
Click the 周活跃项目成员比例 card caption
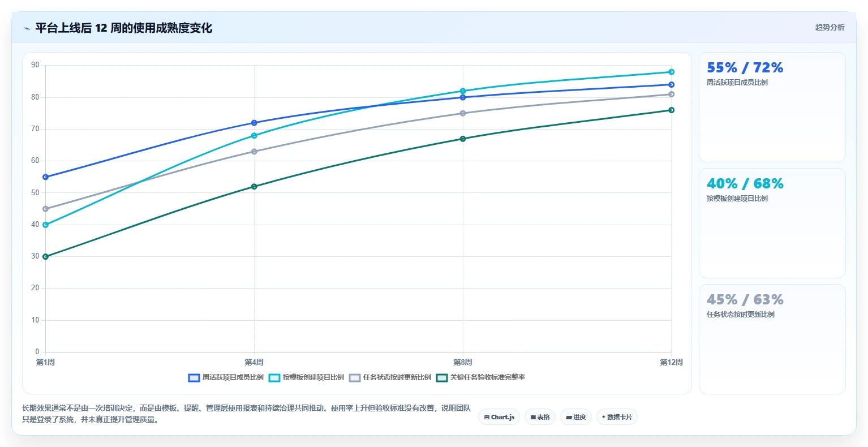click(737, 83)
